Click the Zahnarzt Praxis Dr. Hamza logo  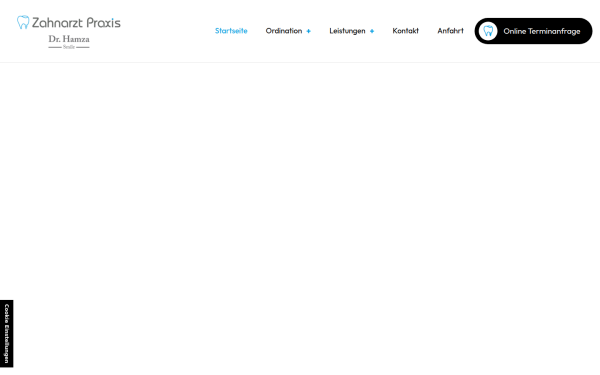[68, 32]
